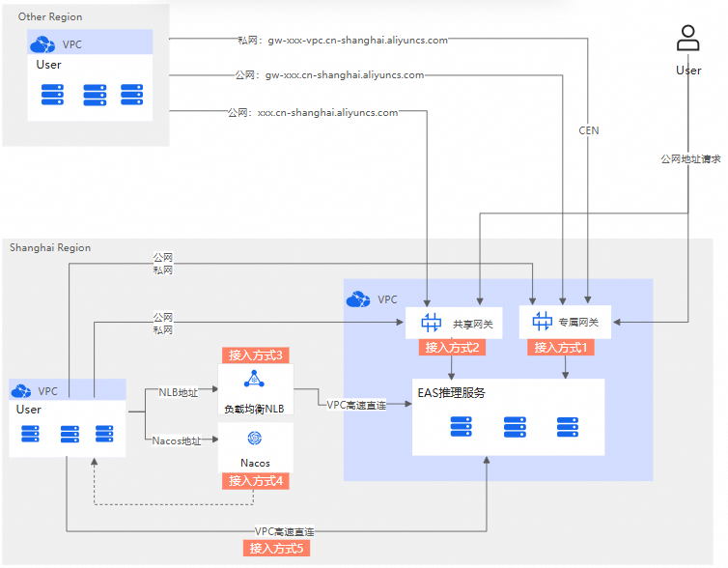The height and width of the screenshot is (568, 728).
Task: Click middle server icon in Shanghai User VPC
Action: click(x=70, y=434)
